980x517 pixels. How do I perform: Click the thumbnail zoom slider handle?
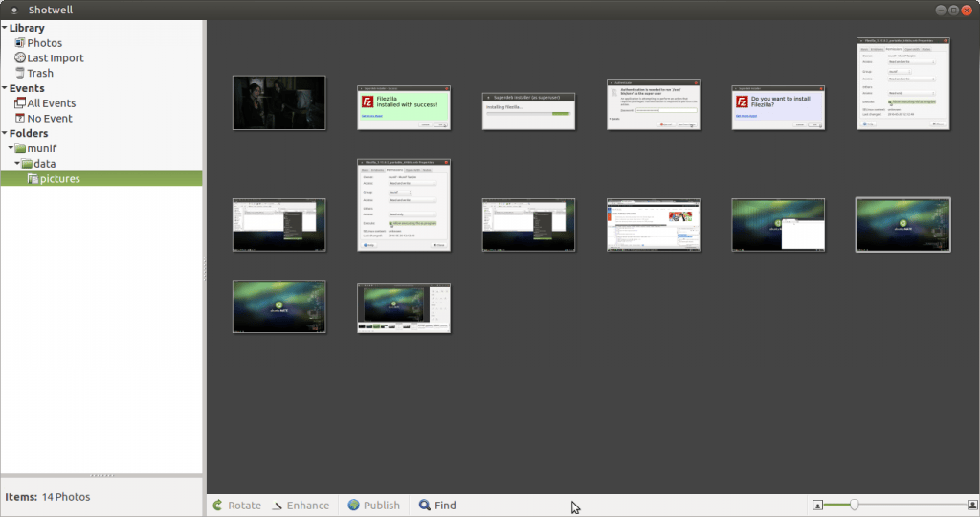click(x=854, y=505)
